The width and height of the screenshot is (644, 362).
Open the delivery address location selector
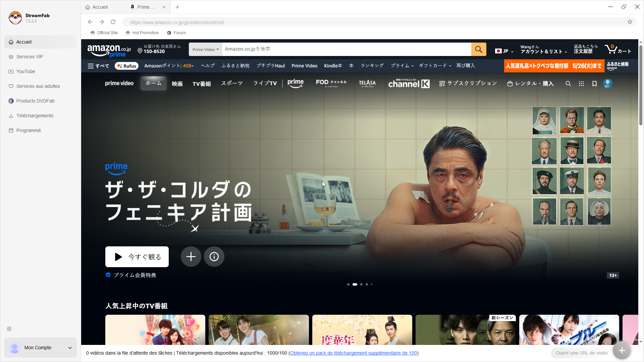[x=159, y=49]
